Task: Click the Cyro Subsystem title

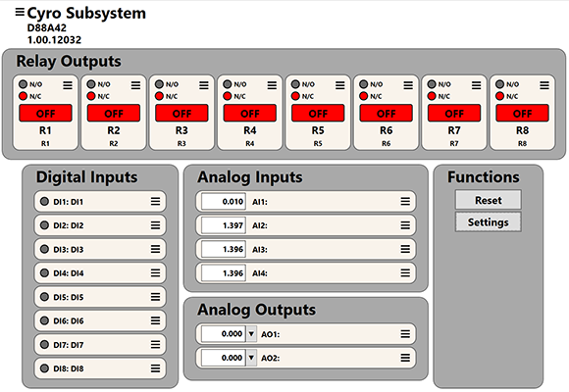Action: pyautogui.click(x=86, y=14)
